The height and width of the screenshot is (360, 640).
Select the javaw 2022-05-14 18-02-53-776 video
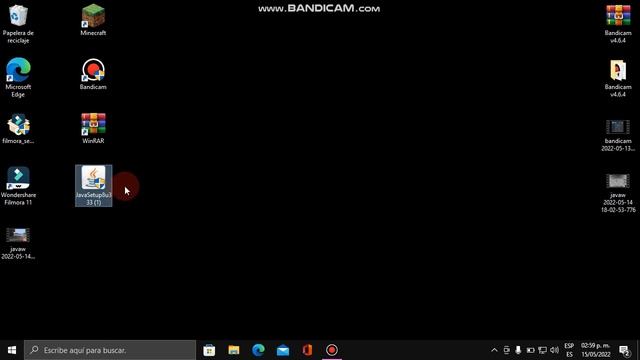618,193
